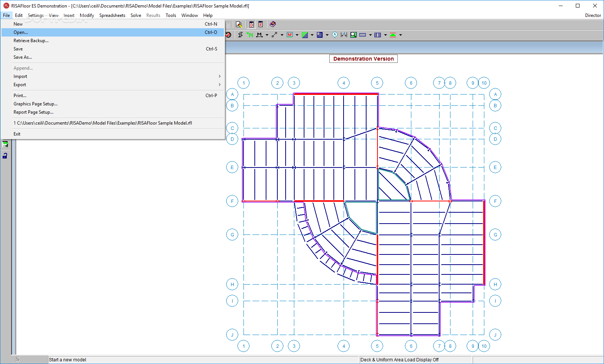The height and width of the screenshot is (364, 604).
Task: Click the blue hatched columns icon
Action: click(x=378, y=35)
